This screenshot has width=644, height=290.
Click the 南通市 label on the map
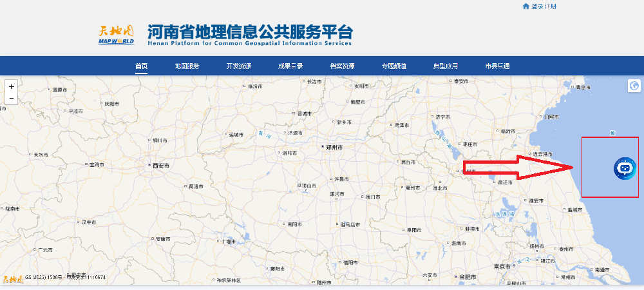[602, 270]
